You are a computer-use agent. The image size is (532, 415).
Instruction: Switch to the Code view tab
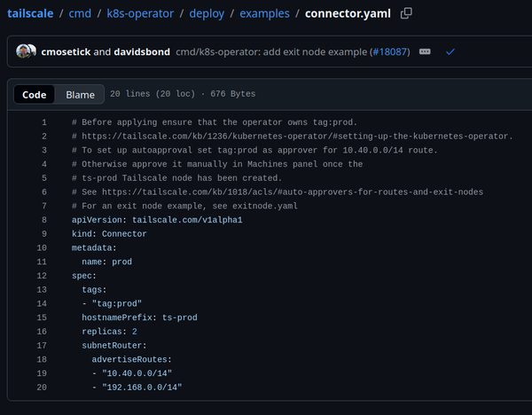point(34,94)
